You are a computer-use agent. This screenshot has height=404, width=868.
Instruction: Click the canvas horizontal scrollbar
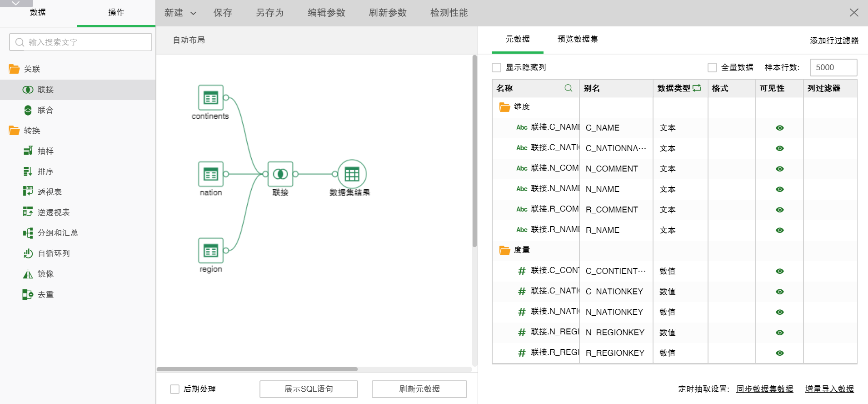tap(257, 369)
